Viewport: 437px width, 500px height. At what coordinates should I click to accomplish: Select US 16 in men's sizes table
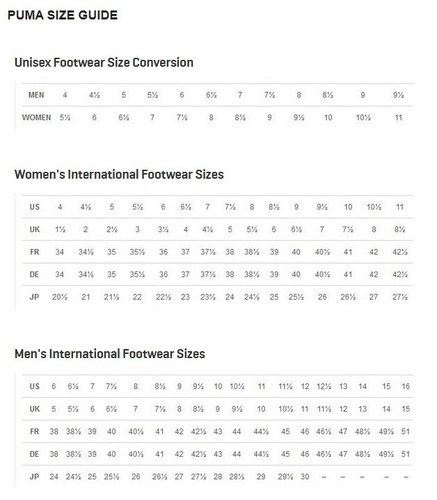406,386
